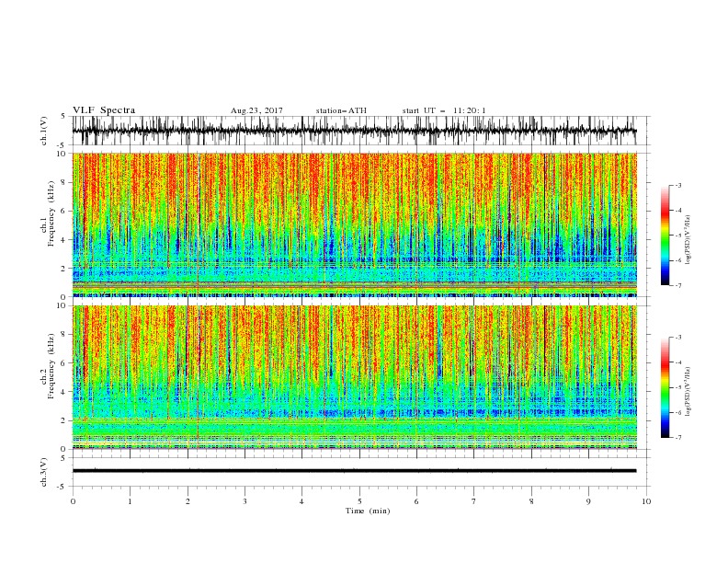Click the ch.3 flat waveform trace
This screenshot has height=563, width=728.
(x=354, y=471)
